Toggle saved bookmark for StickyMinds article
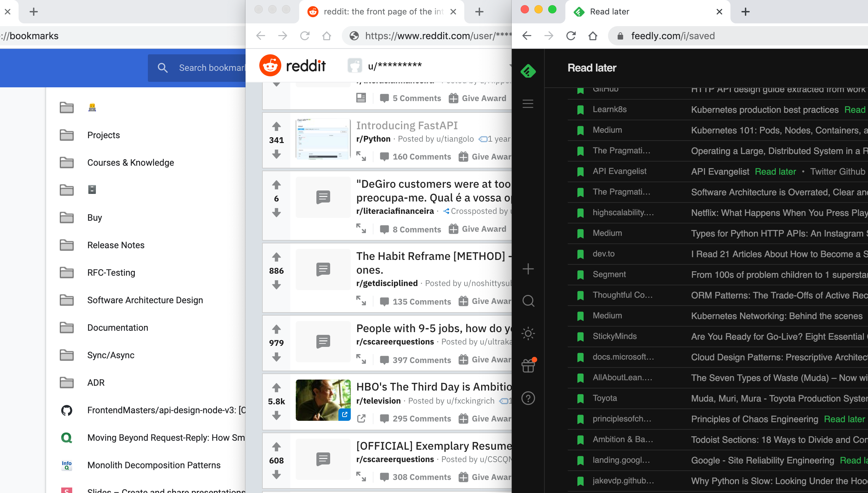 581,337
